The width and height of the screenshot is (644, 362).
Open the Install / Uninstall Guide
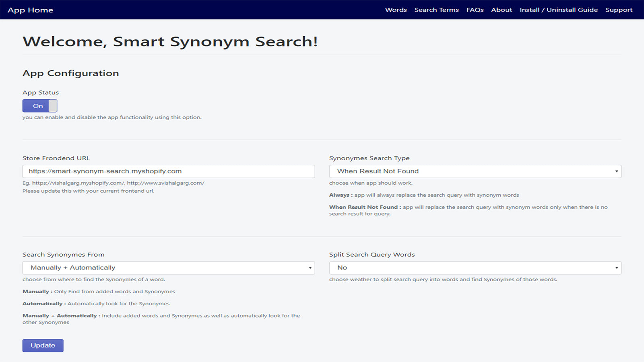(558, 10)
